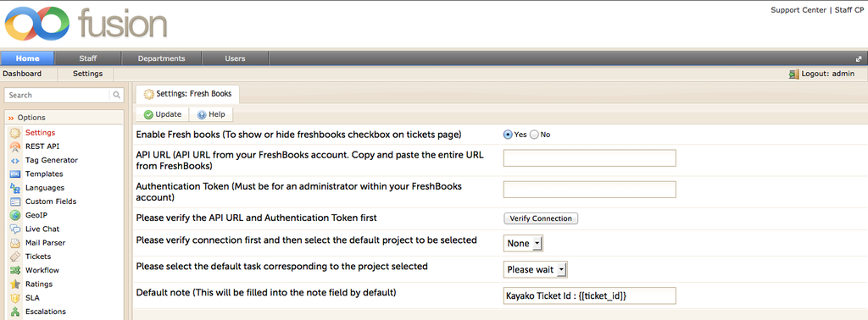Open Tag Generator entry
The image size is (868, 320).
point(52,160)
